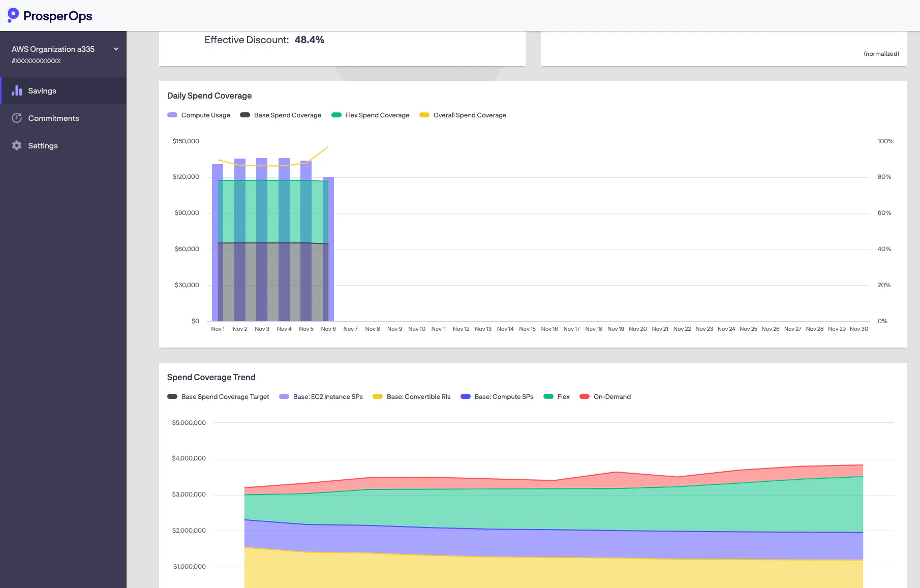Click the ProsperOps logo icon
The image size is (920, 588).
(13, 15)
